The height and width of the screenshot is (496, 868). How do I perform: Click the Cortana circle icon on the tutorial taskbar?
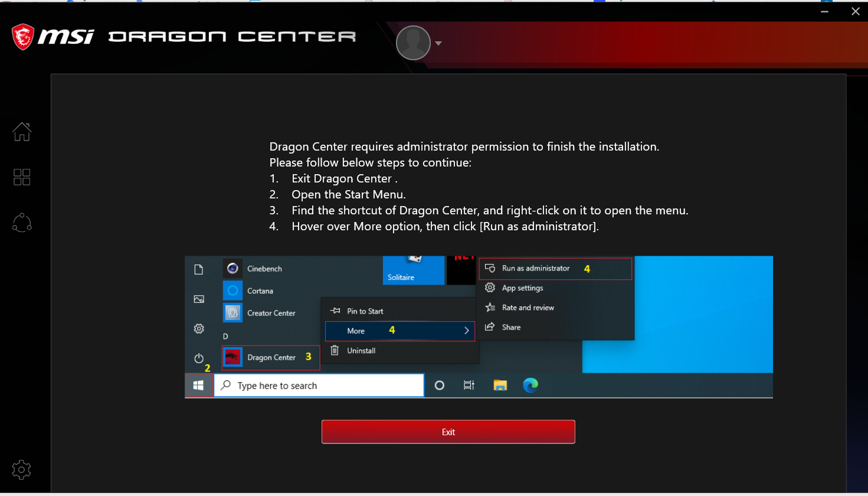439,385
